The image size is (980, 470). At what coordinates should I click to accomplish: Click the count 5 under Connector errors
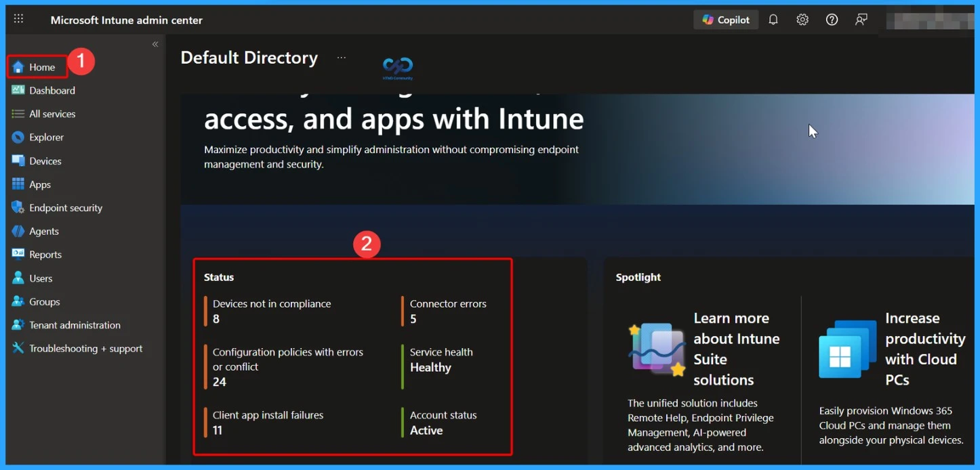(x=413, y=319)
